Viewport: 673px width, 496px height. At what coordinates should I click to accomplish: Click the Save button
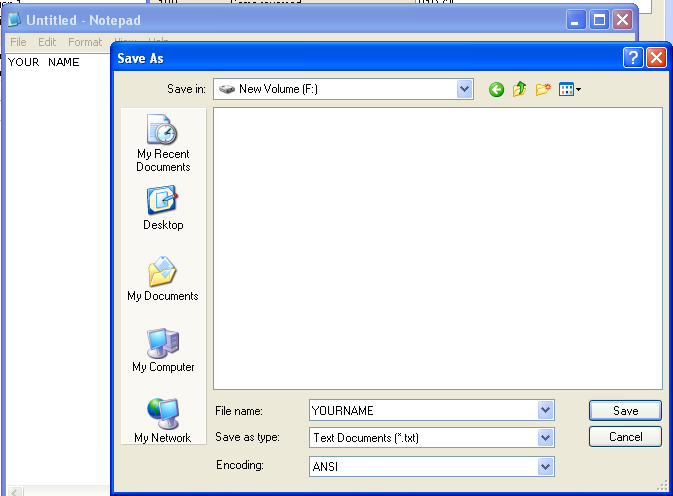(625, 411)
